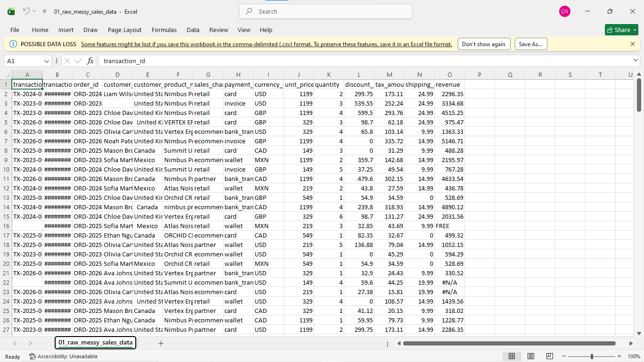This screenshot has width=644, height=362.
Task: Click the nimbus pr product cell in row 14
Action: click(x=178, y=207)
